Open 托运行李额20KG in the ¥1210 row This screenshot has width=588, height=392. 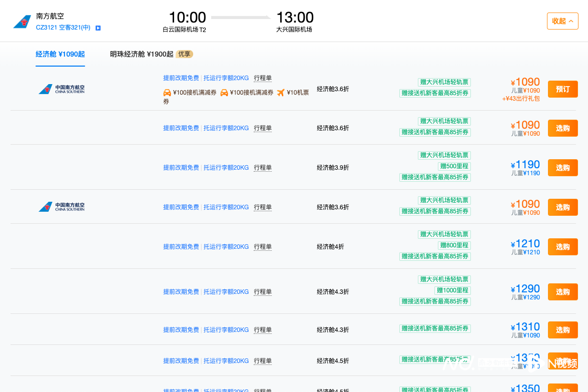tap(226, 247)
